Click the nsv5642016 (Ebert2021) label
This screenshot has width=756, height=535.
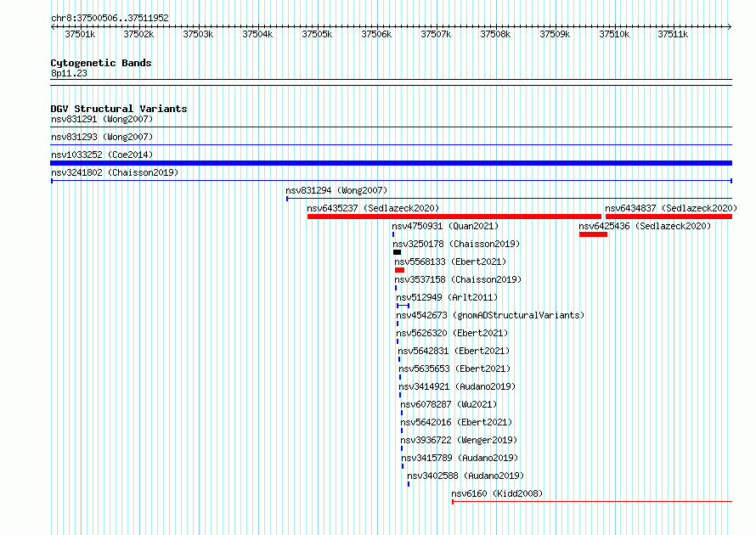coord(457,422)
